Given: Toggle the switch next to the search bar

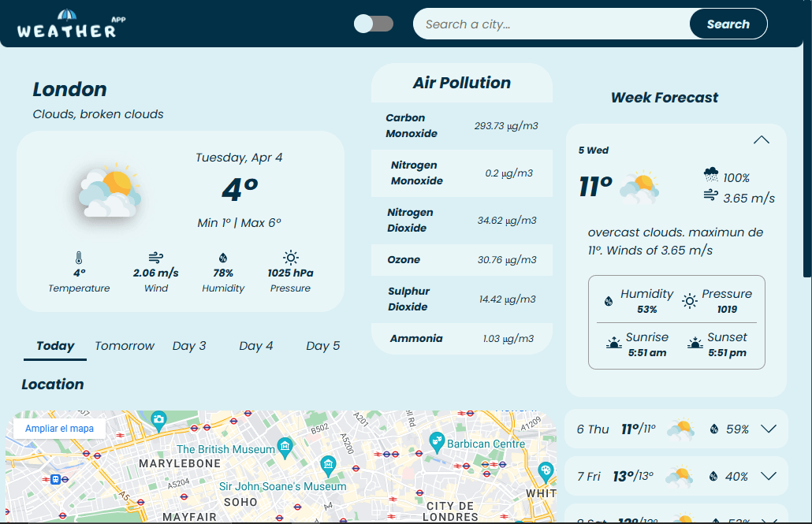Looking at the screenshot, I should [x=374, y=24].
